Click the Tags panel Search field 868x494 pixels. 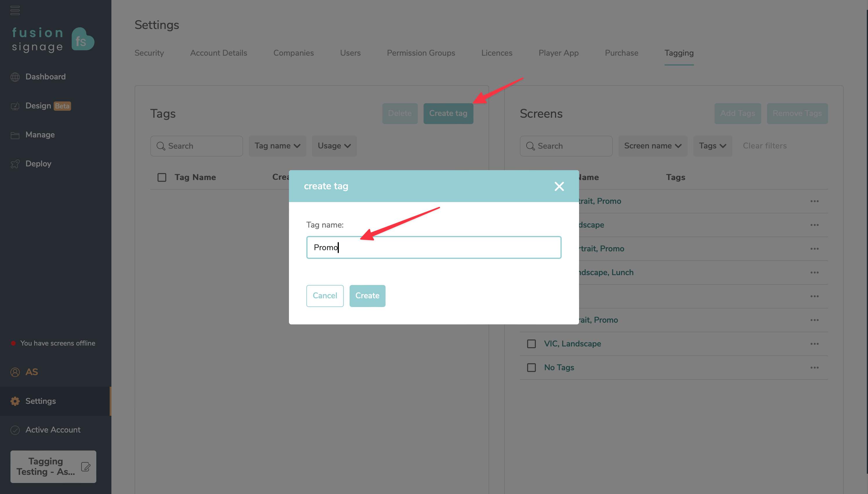[197, 146]
